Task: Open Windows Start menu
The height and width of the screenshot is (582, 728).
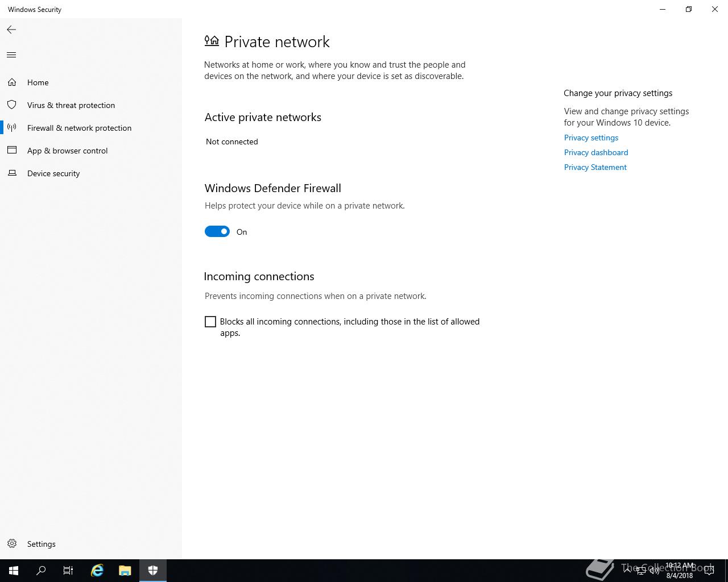Action: [x=14, y=571]
